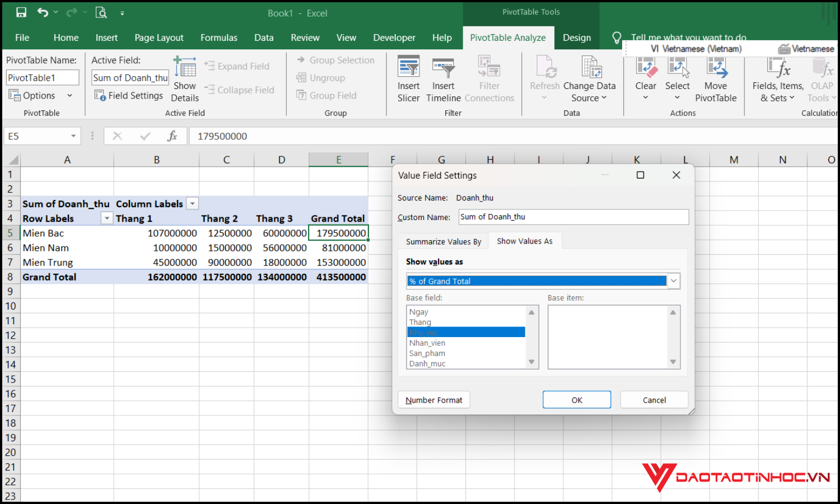Open the Design ribbon tab
This screenshot has height=504, width=840.
point(577,38)
